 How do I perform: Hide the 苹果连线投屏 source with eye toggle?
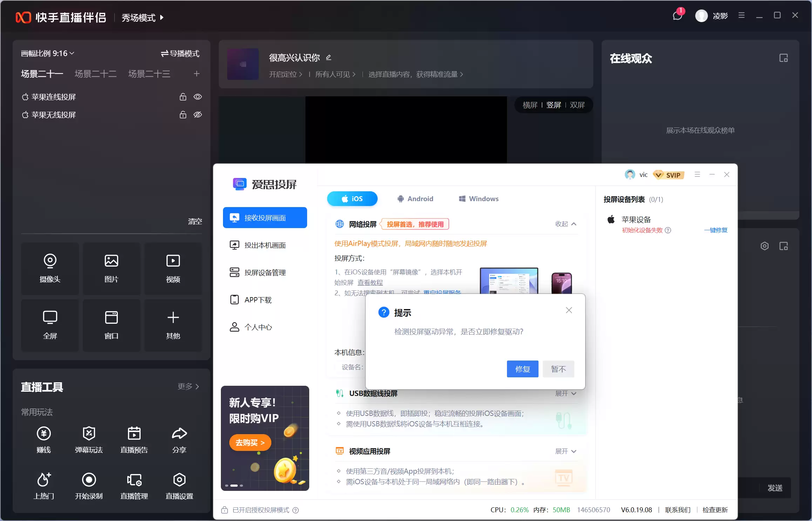click(x=198, y=97)
